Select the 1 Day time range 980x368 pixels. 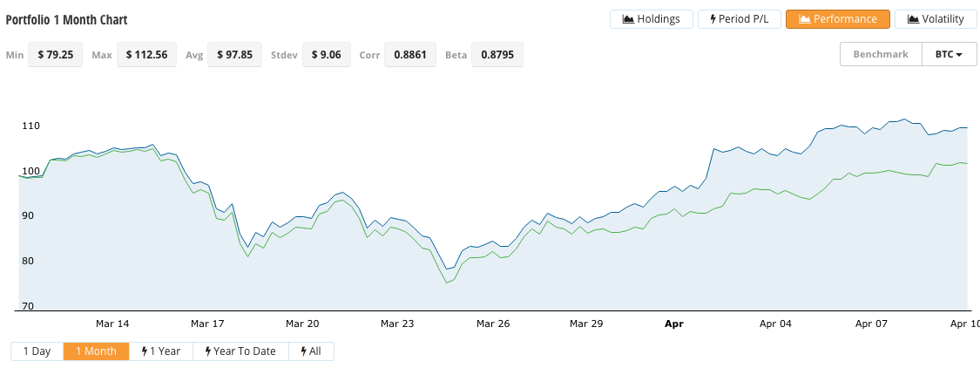[x=37, y=351]
